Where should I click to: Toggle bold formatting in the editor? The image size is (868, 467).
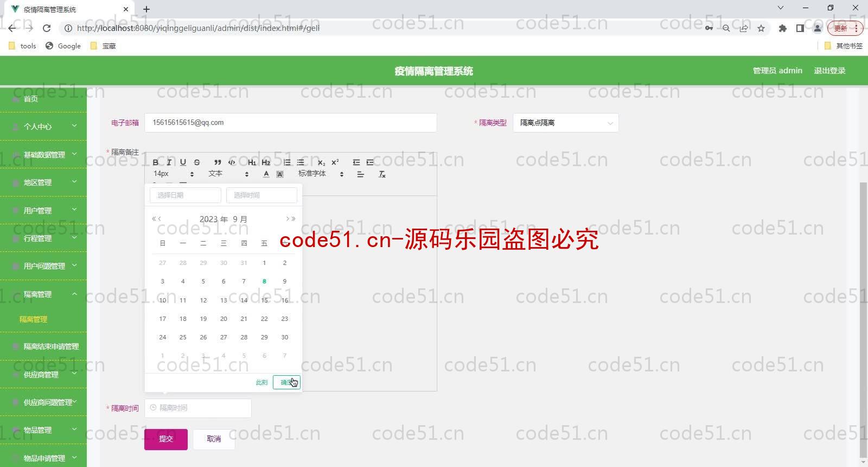click(156, 162)
